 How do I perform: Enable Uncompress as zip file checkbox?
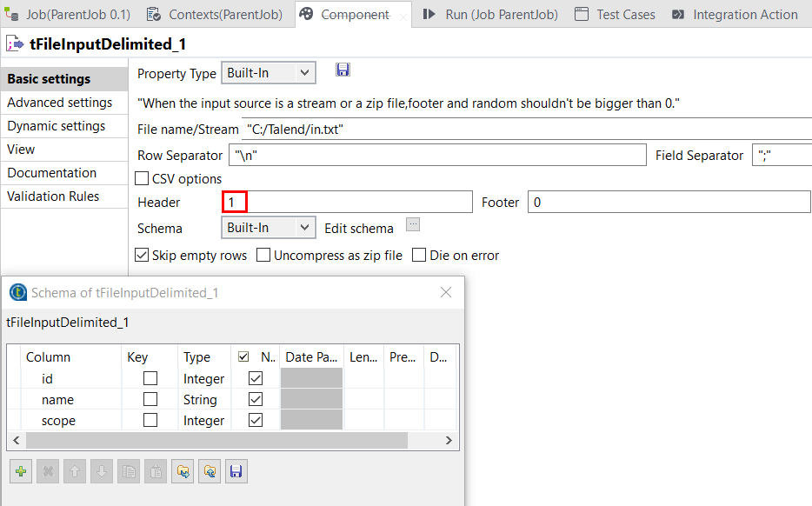(x=263, y=255)
